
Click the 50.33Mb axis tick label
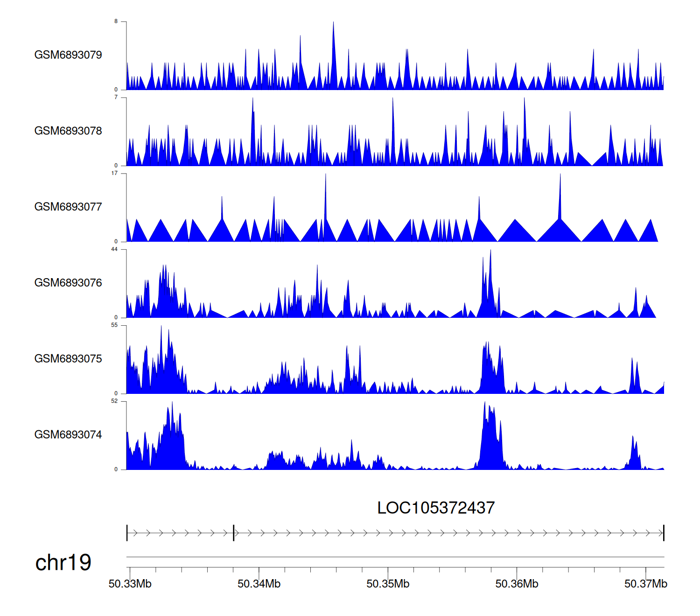(x=130, y=584)
